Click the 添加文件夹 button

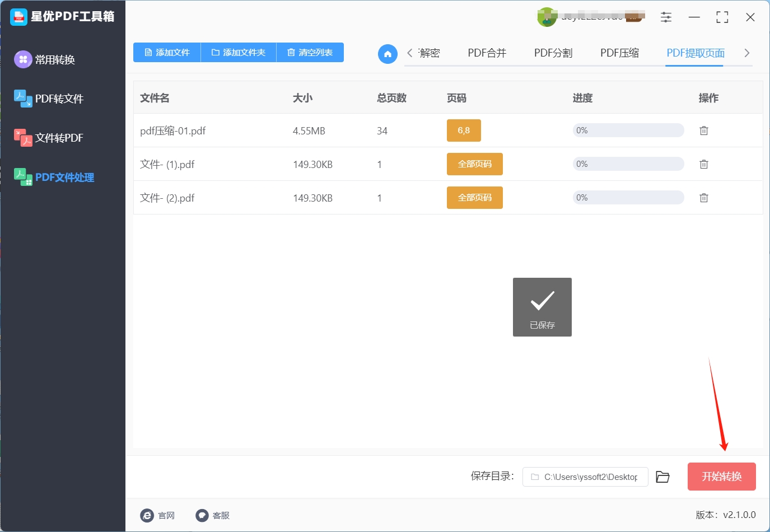pyautogui.click(x=239, y=52)
